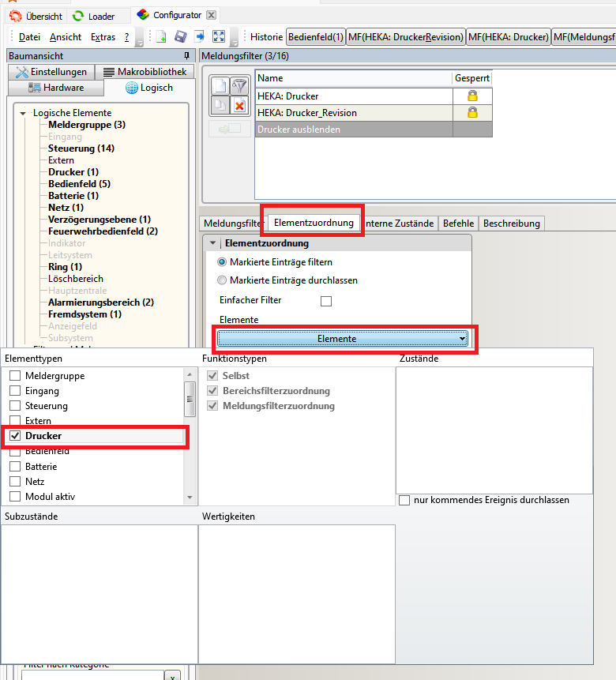
Task: Open the Datei menu
Action: pos(29,37)
